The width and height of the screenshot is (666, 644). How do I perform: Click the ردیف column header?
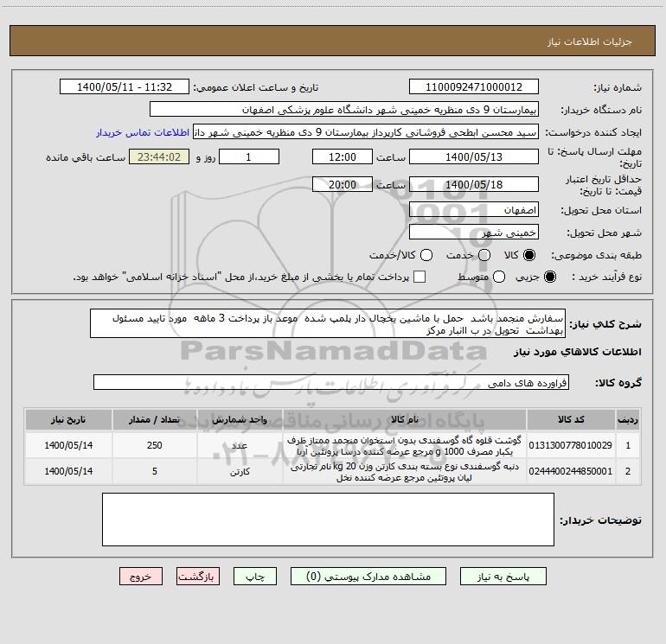[x=628, y=419]
